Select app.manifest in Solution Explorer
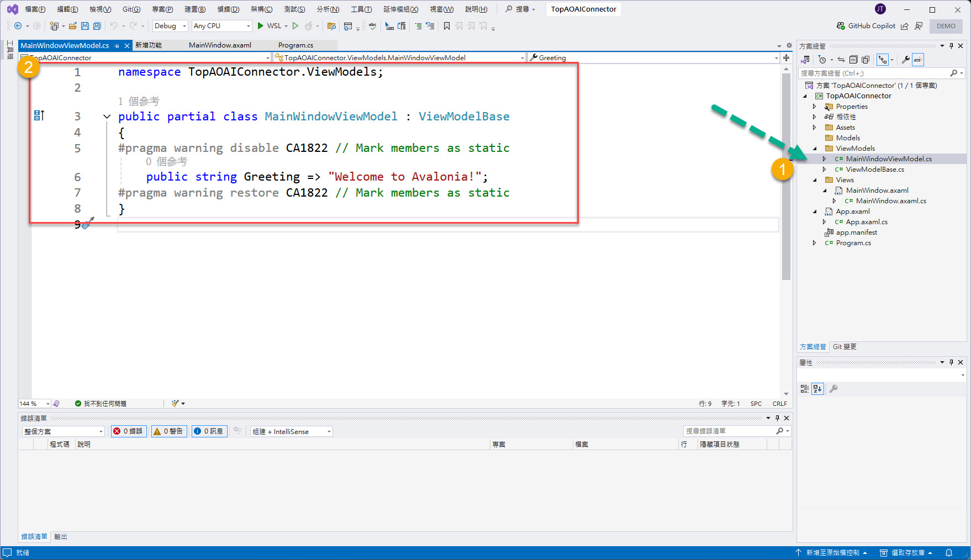This screenshot has width=971, height=560. pyautogui.click(x=856, y=233)
